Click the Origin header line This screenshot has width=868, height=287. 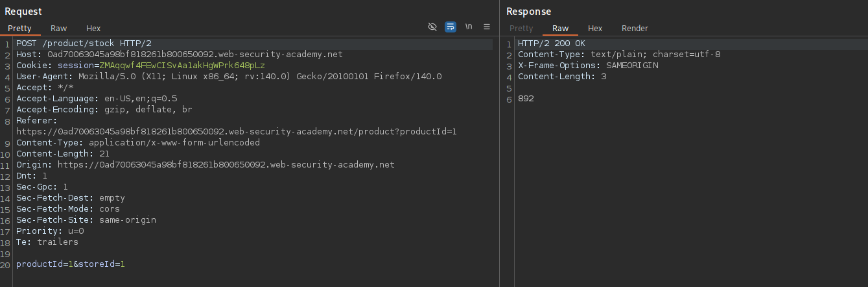tap(205, 165)
